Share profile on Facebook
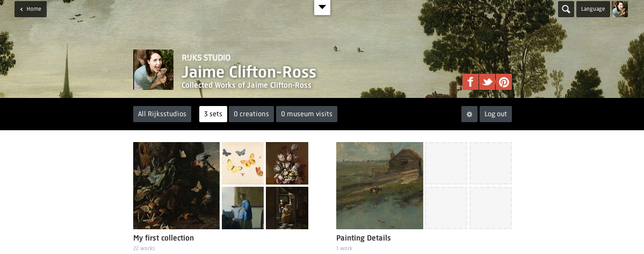 [470, 82]
